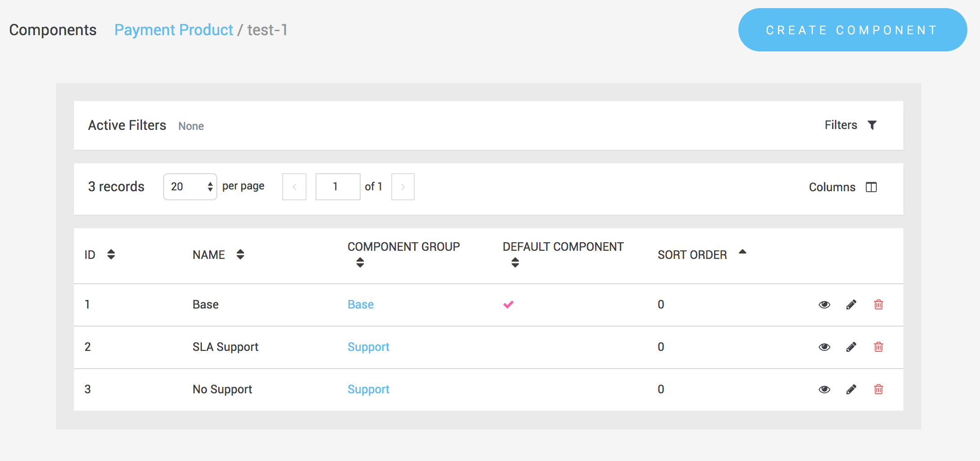Edit the No Support component
The width and height of the screenshot is (980, 461).
pyautogui.click(x=851, y=389)
